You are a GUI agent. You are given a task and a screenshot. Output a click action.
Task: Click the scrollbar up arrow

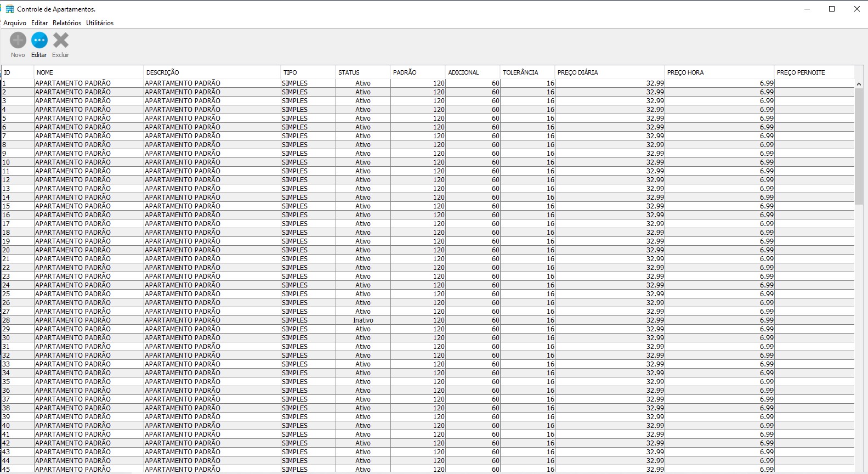(859, 84)
